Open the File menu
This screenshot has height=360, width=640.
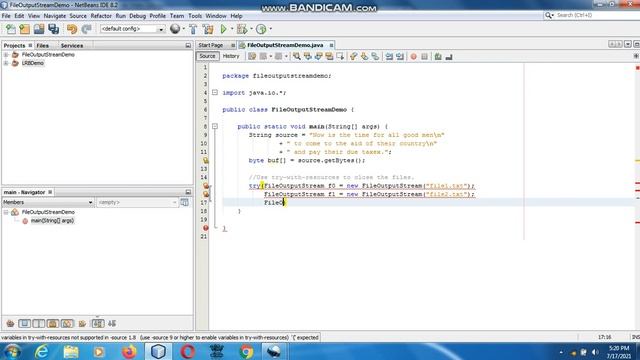click(x=6, y=16)
